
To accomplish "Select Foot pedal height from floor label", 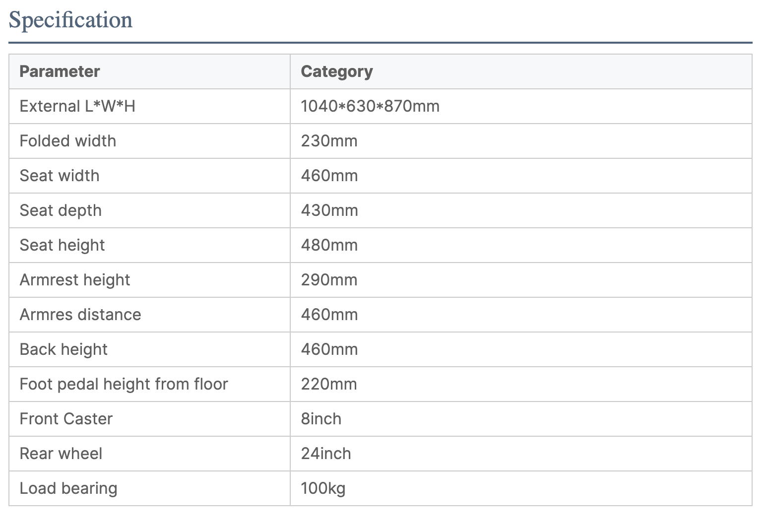I will 124,384.
